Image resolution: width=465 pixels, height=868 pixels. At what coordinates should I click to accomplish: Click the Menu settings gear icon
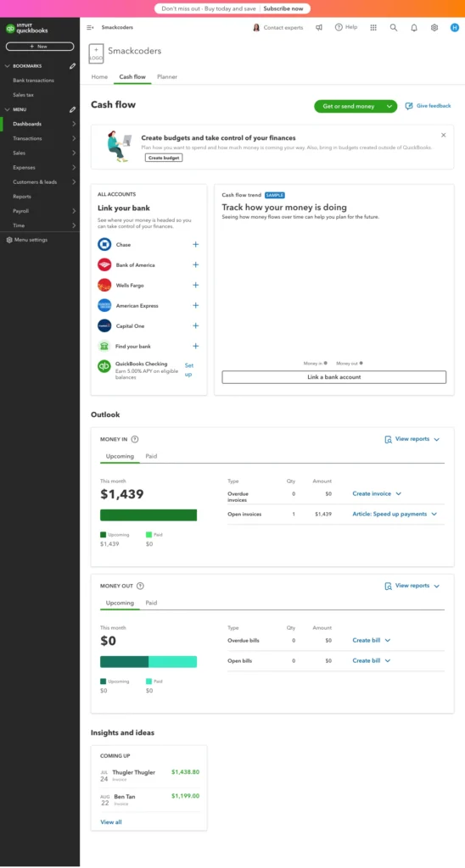click(x=8, y=240)
